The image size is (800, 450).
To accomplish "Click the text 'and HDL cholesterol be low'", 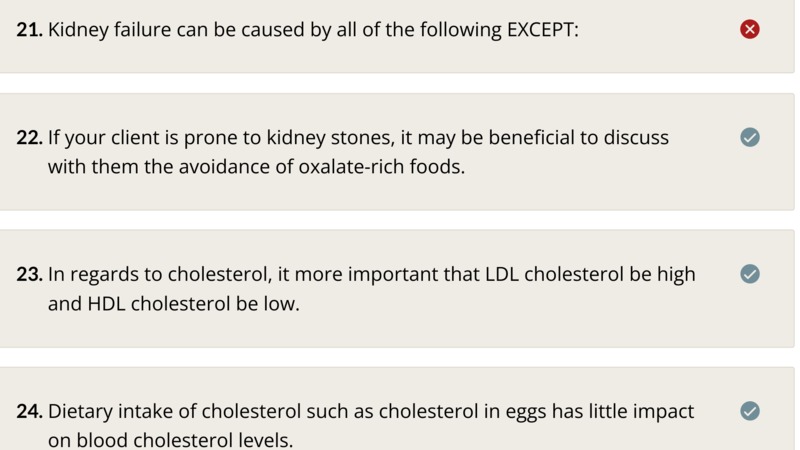I will pos(172,304).
